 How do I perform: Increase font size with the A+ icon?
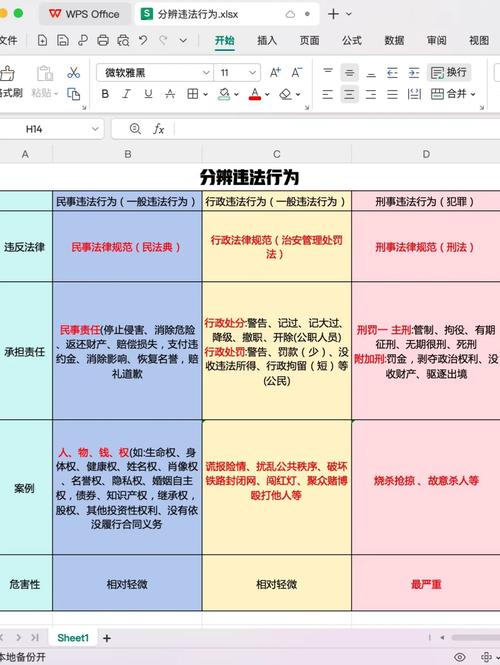pos(275,73)
